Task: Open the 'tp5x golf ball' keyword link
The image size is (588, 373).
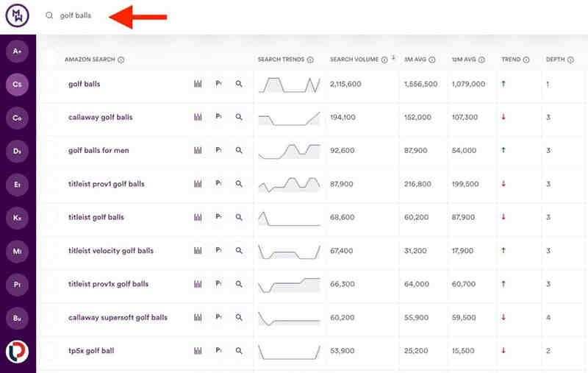Action: pyautogui.click(x=91, y=351)
